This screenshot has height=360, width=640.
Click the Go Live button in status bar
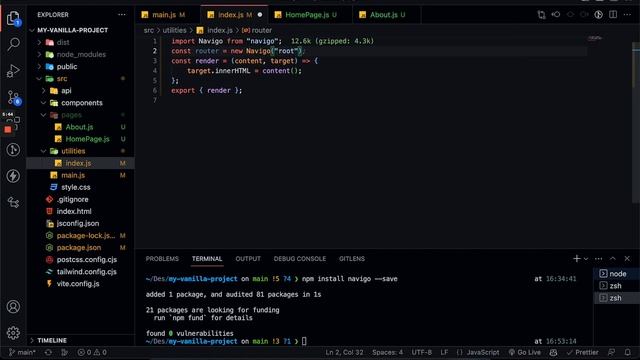524,352
